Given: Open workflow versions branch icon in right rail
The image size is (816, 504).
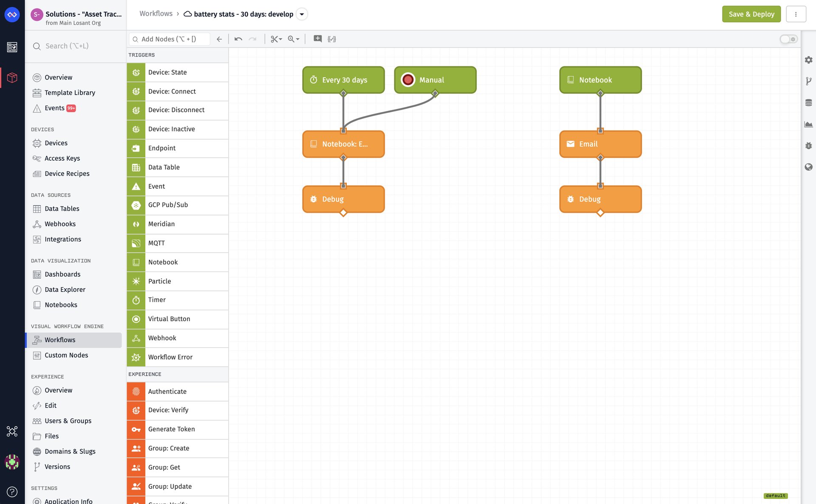Looking at the screenshot, I should (x=808, y=81).
